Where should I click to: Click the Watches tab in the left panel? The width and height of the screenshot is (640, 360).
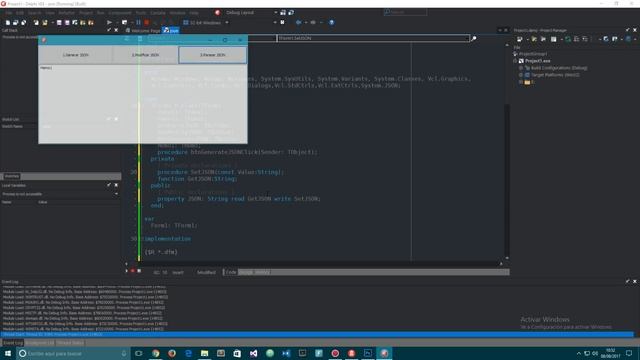pyautogui.click(x=12, y=176)
